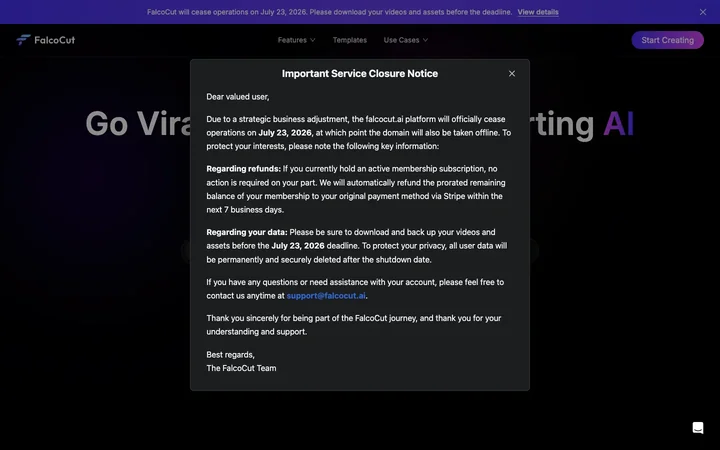Open the View details link in banner
Screen dimensions: 720x450
[x=538, y=12]
